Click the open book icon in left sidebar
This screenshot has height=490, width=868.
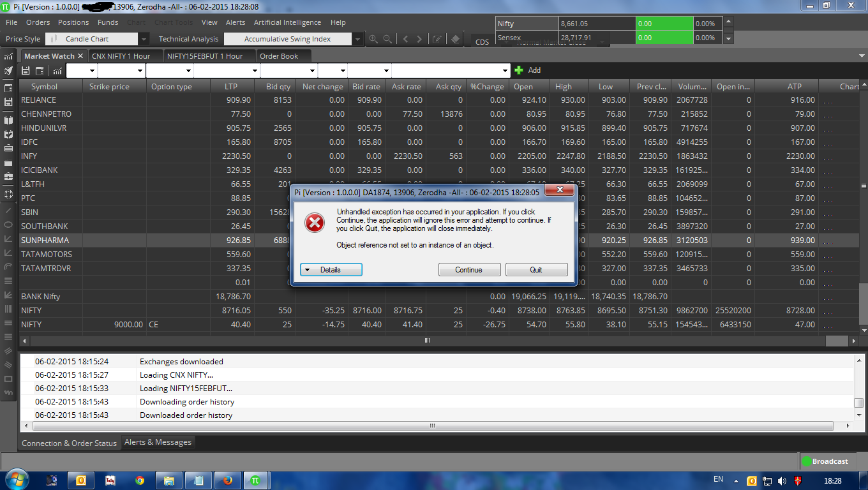coord(8,120)
